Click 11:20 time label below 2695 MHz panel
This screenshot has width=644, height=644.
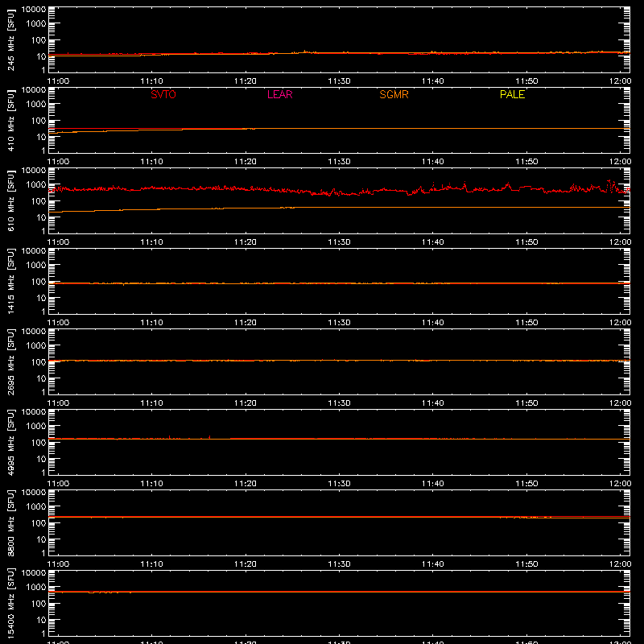[x=246, y=403]
